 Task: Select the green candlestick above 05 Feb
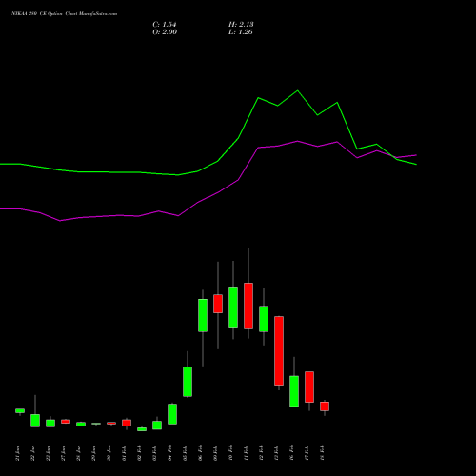click(188, 382)
